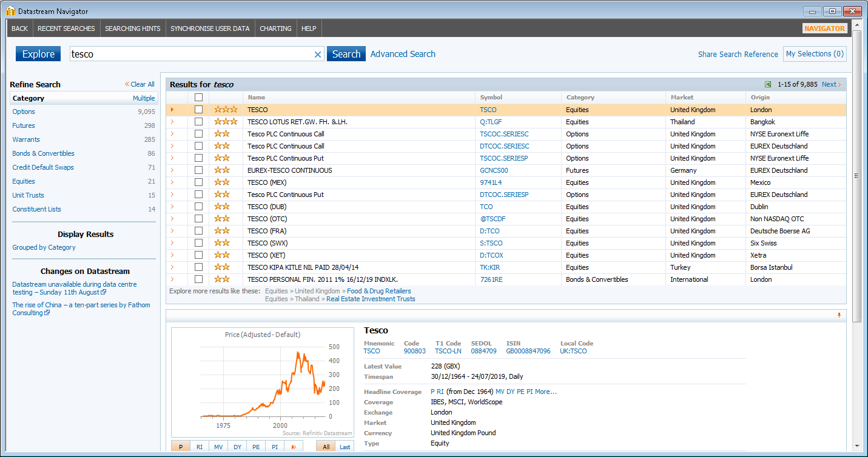Tick the checkbox for the TESCO London row
The height and width of the screenshot is (457, 868).
(198, 110)
